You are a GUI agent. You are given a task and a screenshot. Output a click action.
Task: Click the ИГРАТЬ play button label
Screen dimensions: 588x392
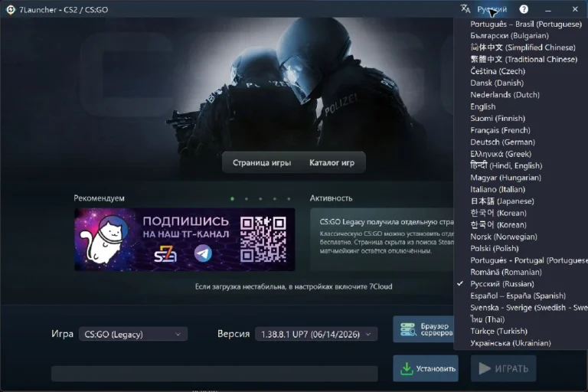click(x=511, y=369)
